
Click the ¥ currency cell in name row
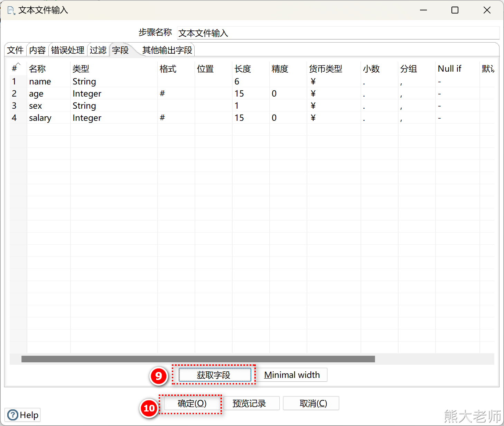(334, 81)
